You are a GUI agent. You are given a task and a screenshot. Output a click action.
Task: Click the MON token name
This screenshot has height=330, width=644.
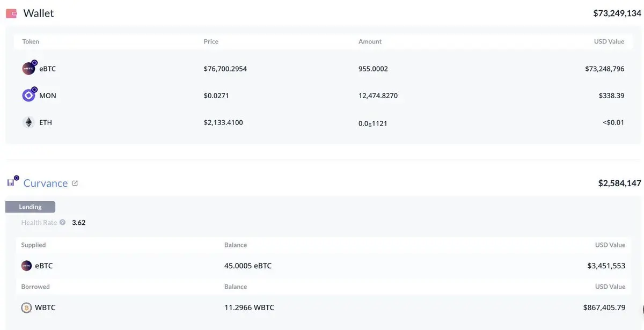click(x=47, y=96)
